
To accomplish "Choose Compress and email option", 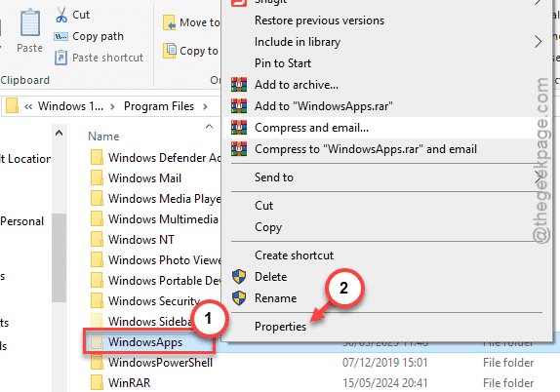I will tap(311, 128).
